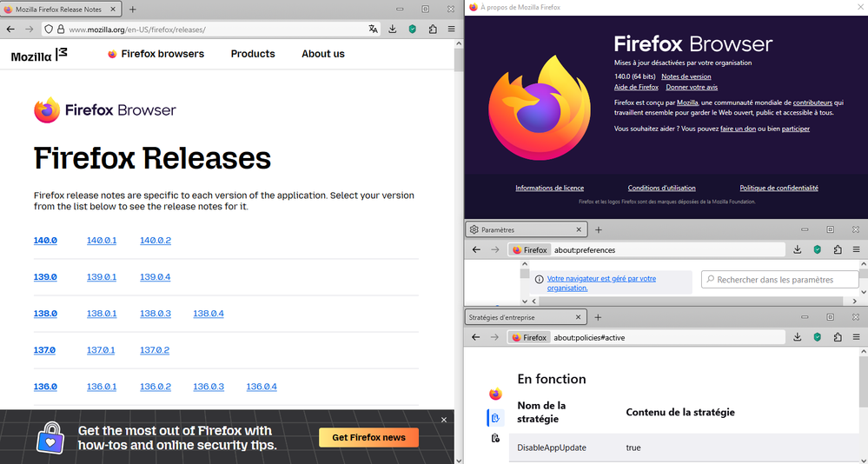Open the About us menu
Screen dimensions: 868x464
(322, 54)
